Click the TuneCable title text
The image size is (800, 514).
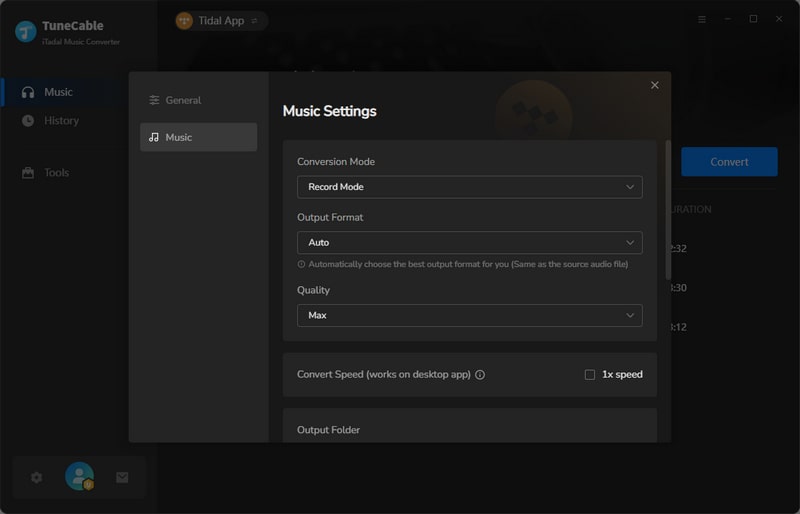pyautogui.click(x=73, y=26)
